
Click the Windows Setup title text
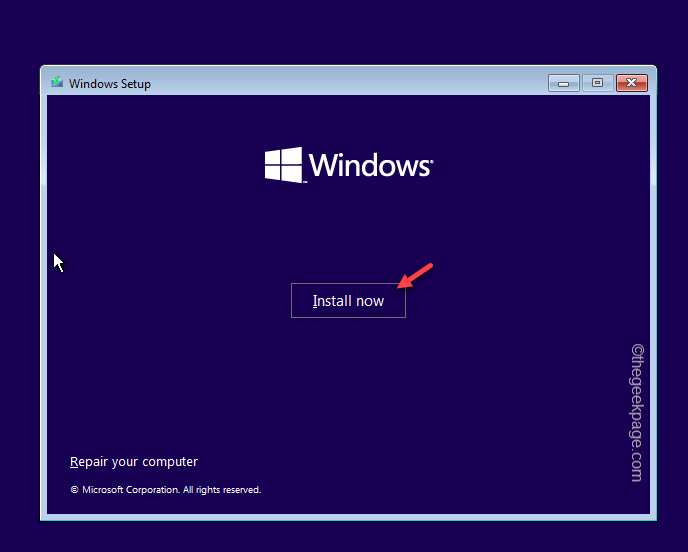110,84
